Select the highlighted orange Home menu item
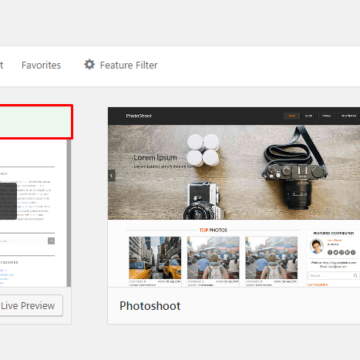 click(x=292, y=116)
